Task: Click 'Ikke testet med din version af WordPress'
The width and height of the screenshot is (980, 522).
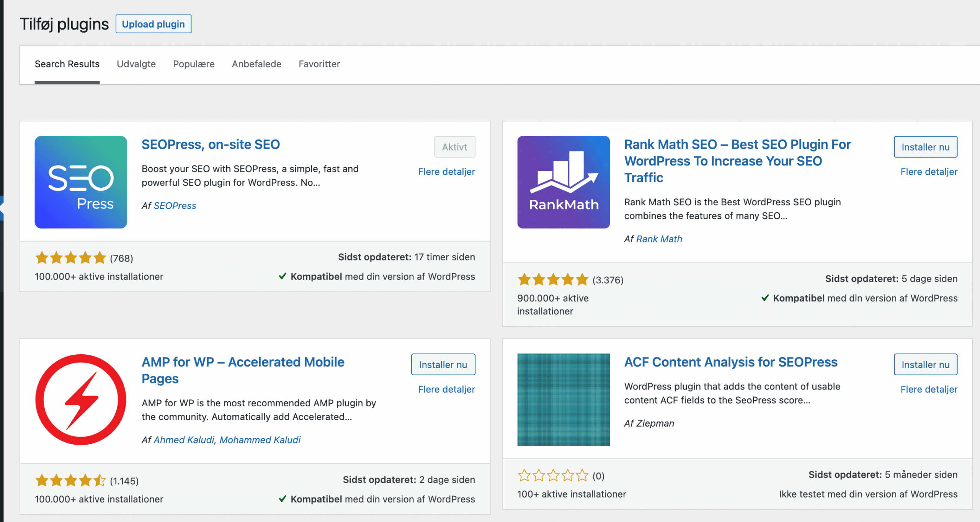Action: click(x=868, y=494)
